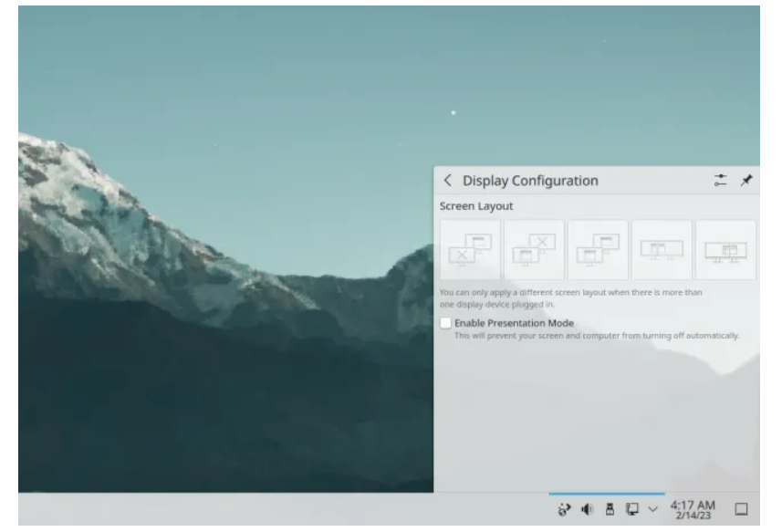Enable the Presentation Mode checkbox
Screen dimensions: 782x532
445,323
